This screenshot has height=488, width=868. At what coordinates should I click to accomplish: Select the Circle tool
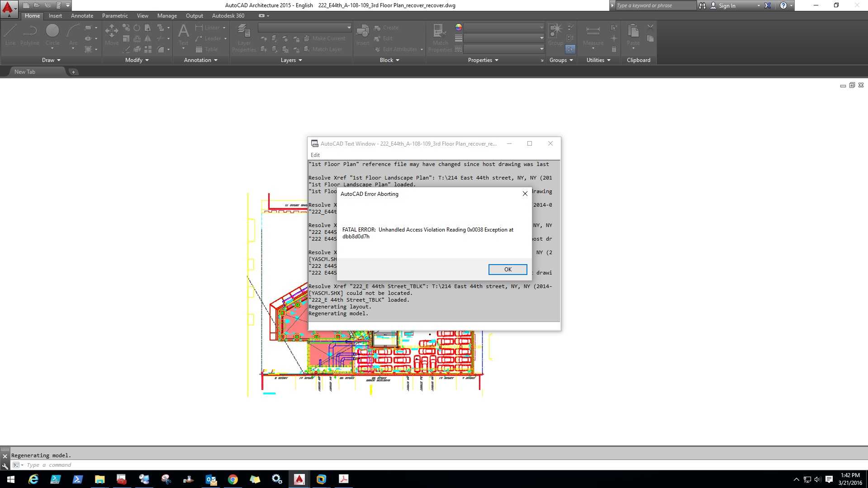coord(52,35)
